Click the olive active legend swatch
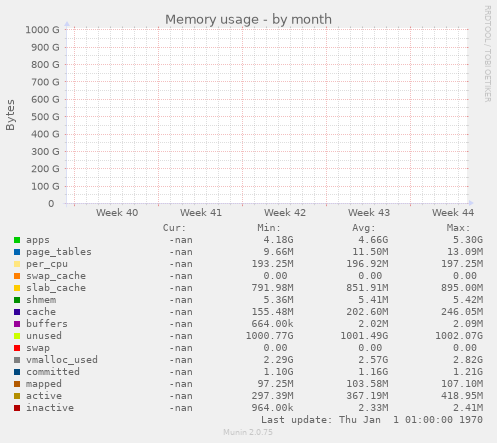497x443 pixels. [17, 396]
